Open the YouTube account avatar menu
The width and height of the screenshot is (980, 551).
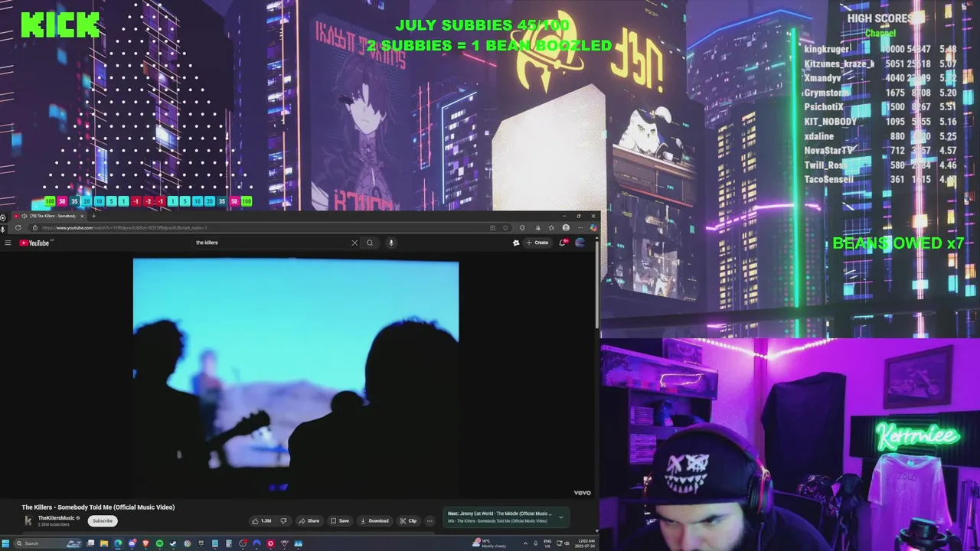coord(580,243)
